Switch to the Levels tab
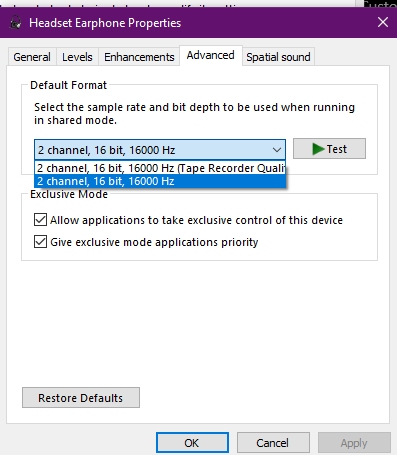Image resolution: width=397 pixels, height=455 pixels. pos(77,57)
